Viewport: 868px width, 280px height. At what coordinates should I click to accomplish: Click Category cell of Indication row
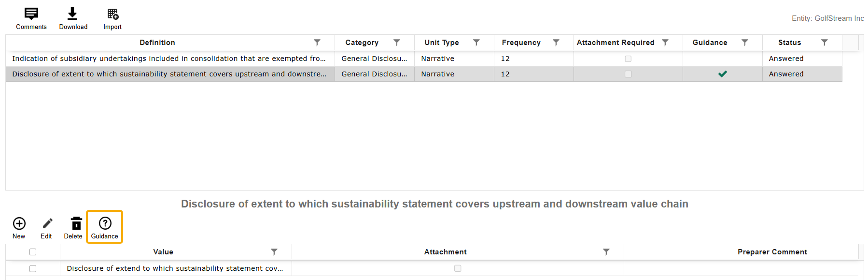tap(375, 59)
